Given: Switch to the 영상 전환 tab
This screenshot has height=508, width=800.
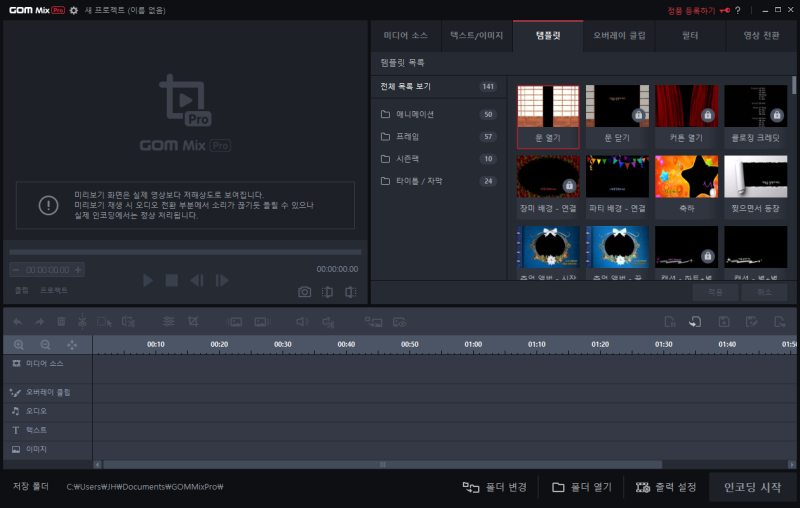Looking at the screenshot, I should pyautogui.click(x=761, y=36).
